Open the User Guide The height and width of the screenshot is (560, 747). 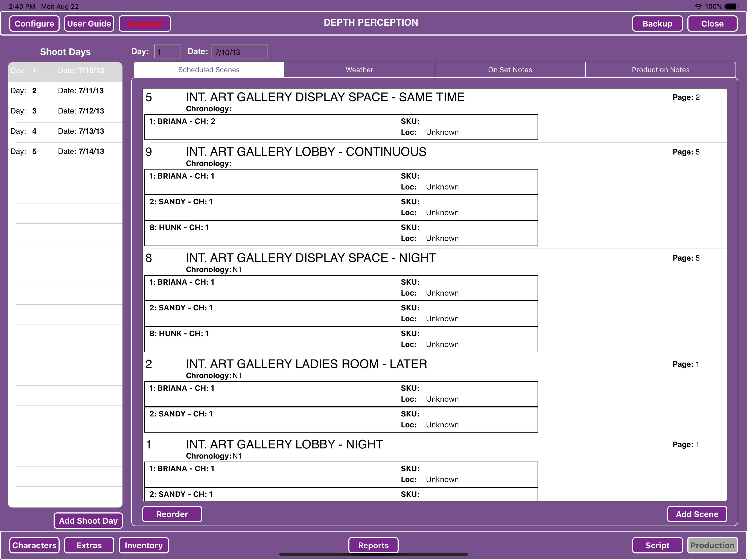89,24
